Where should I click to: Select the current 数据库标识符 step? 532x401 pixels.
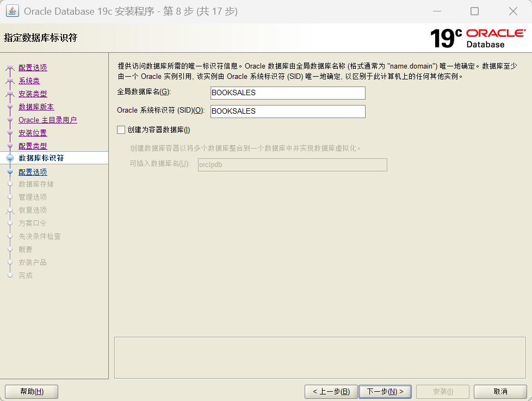(41, 158)
